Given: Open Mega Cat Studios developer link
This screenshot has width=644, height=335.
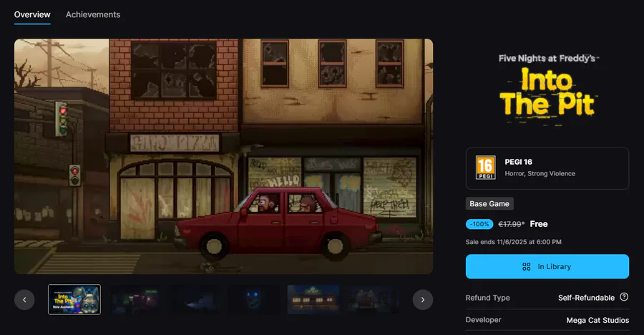Looking at the screenshot, I should [x=597, y=320].
